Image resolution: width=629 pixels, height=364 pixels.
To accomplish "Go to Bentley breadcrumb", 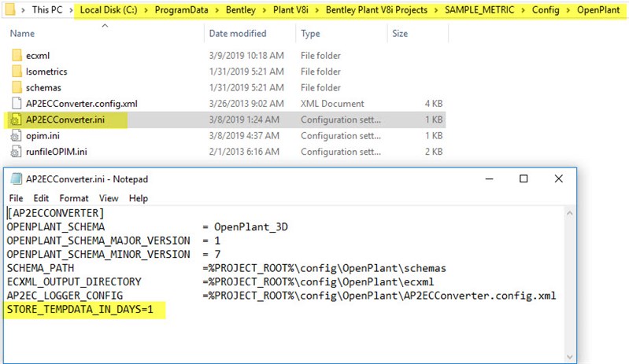I will (240, 9).
